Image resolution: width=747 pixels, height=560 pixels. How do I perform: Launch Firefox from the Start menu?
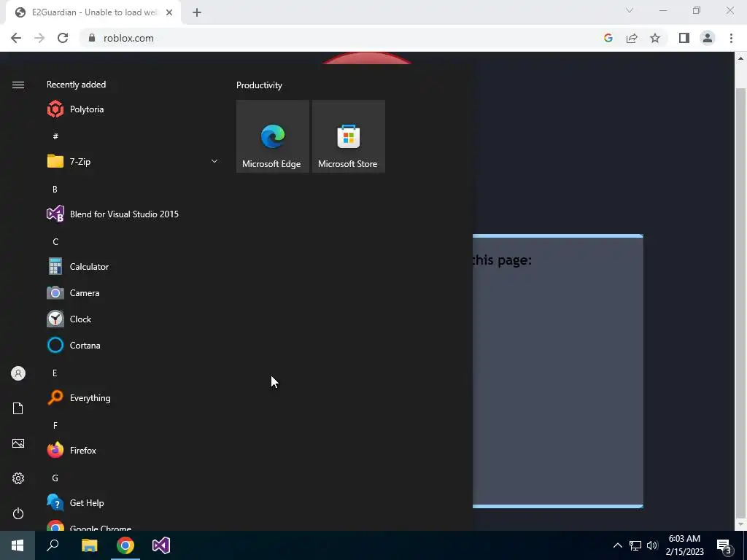pos(133,451)
